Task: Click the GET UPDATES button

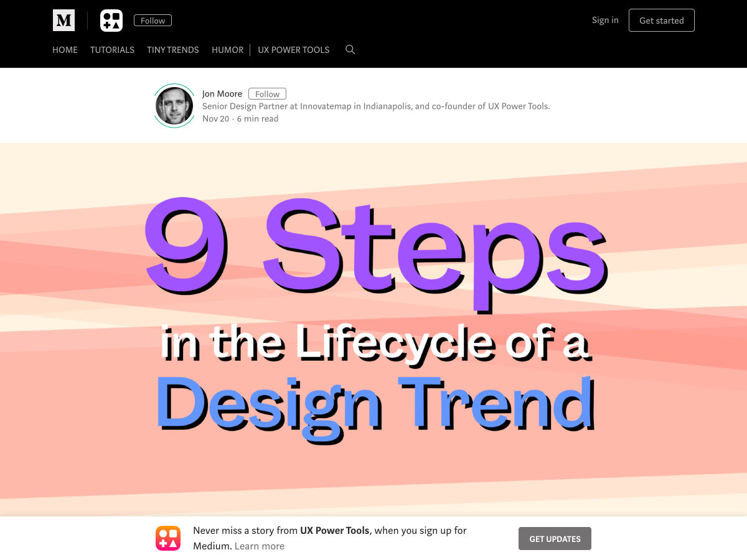Action: coord(555,539)
